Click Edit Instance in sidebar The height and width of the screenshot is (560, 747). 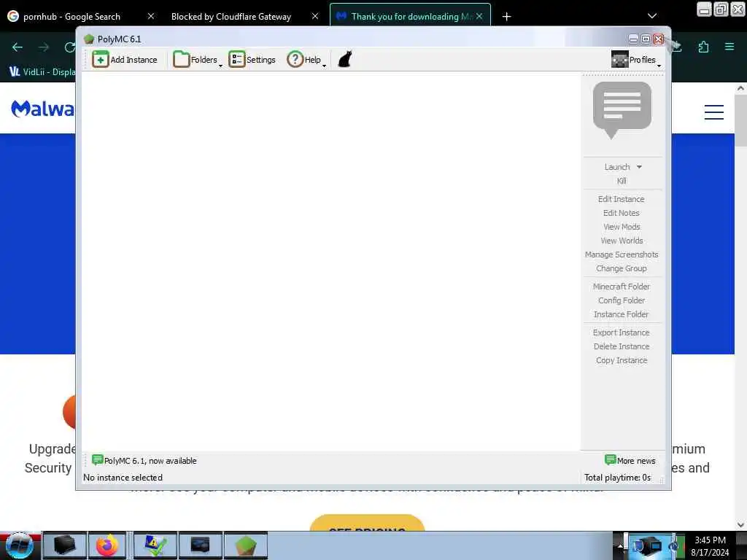coord(622,199)
